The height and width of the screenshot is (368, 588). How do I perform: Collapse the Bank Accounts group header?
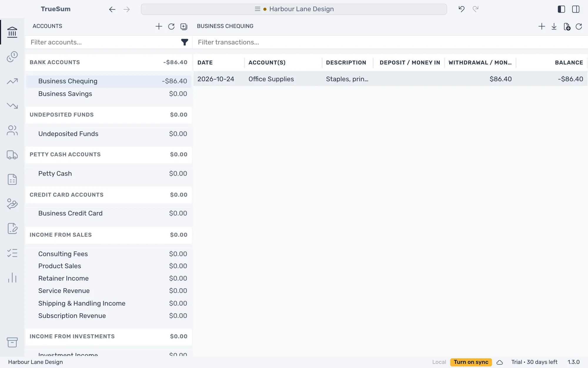pos(108,62)
